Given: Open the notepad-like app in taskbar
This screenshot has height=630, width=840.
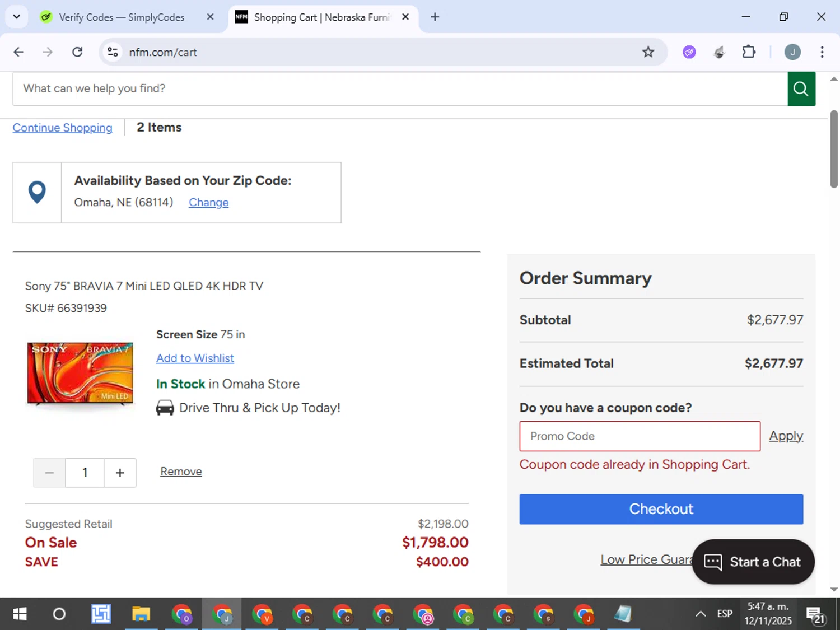Looking at the screenshot, I should pos(623,614).
